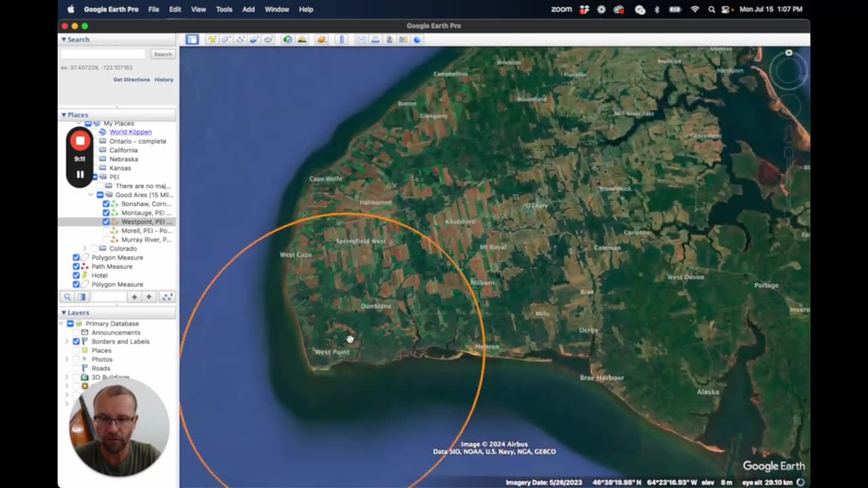Click View in Google Maps icon
This screenshot has width=868, height=488.
403,39
